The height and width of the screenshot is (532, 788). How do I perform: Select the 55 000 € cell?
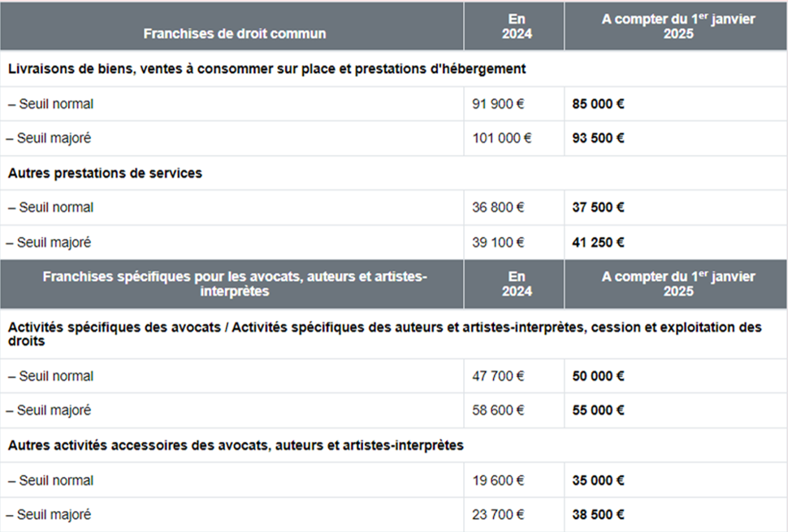[598, 410]
